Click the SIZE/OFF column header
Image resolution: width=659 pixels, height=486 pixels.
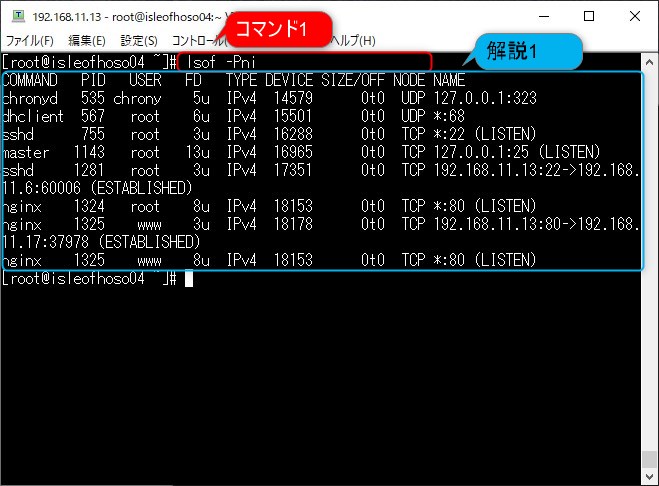click(x=353, y=80)
